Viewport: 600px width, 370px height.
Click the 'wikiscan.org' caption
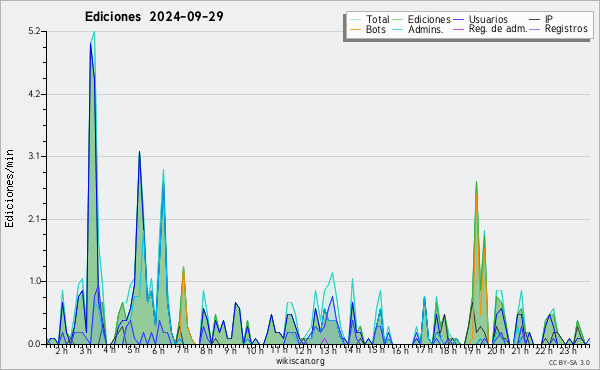(300, 361)
